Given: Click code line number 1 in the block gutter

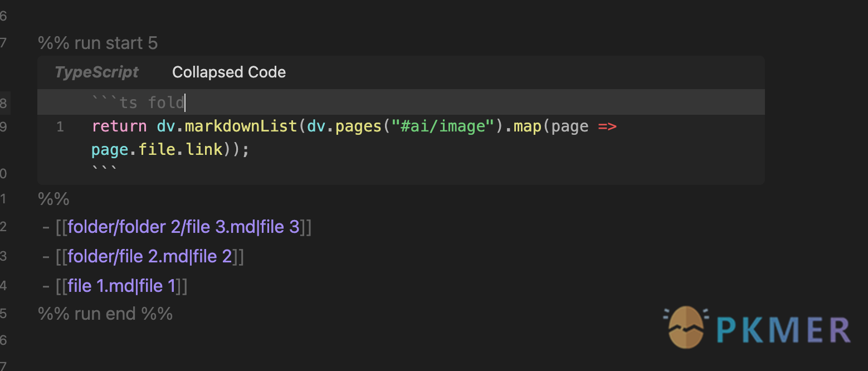Looking at the screenshot, I should coord(60,127).
